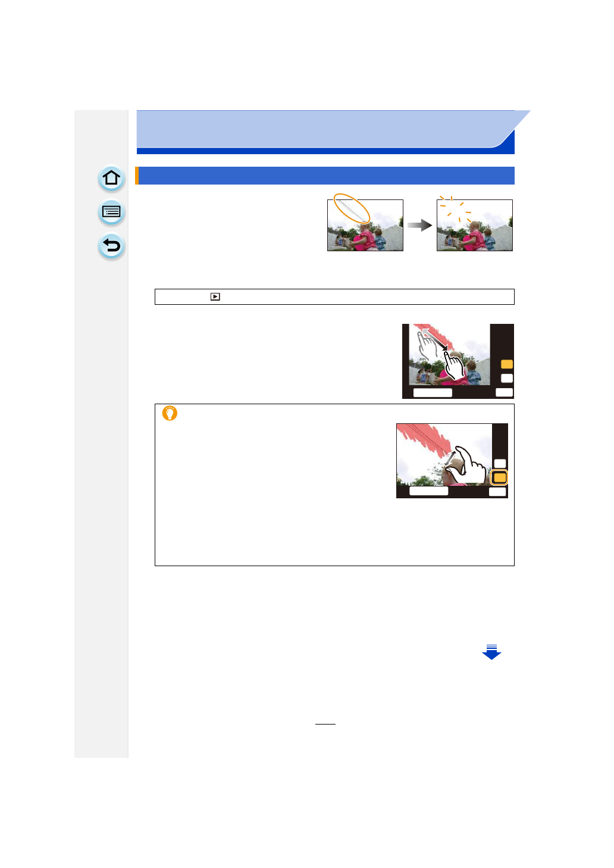
Task: Click bottom-right white button in lower screen
Action: point(497,492)
